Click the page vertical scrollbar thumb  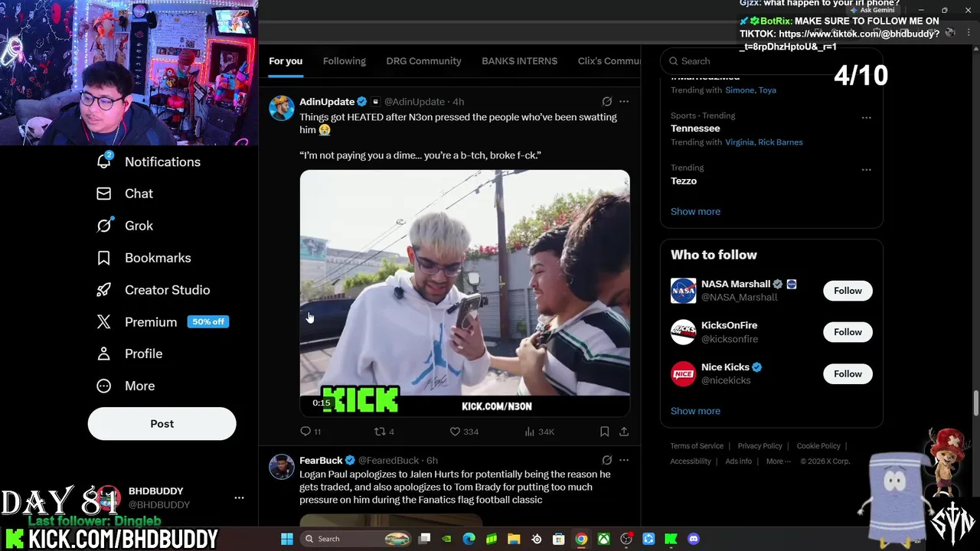(975, 403)
